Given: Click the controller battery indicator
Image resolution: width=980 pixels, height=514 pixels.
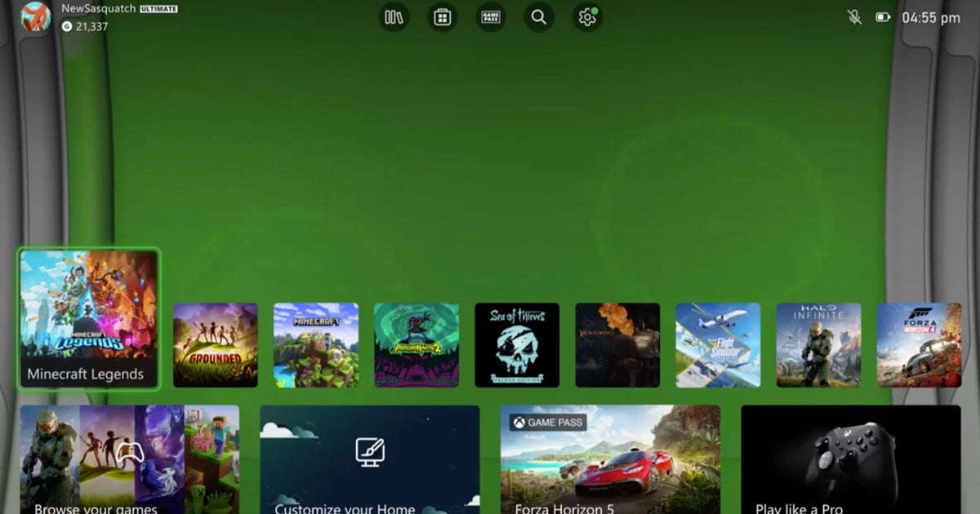Looking at the screenshot, I should pos(883,17).
